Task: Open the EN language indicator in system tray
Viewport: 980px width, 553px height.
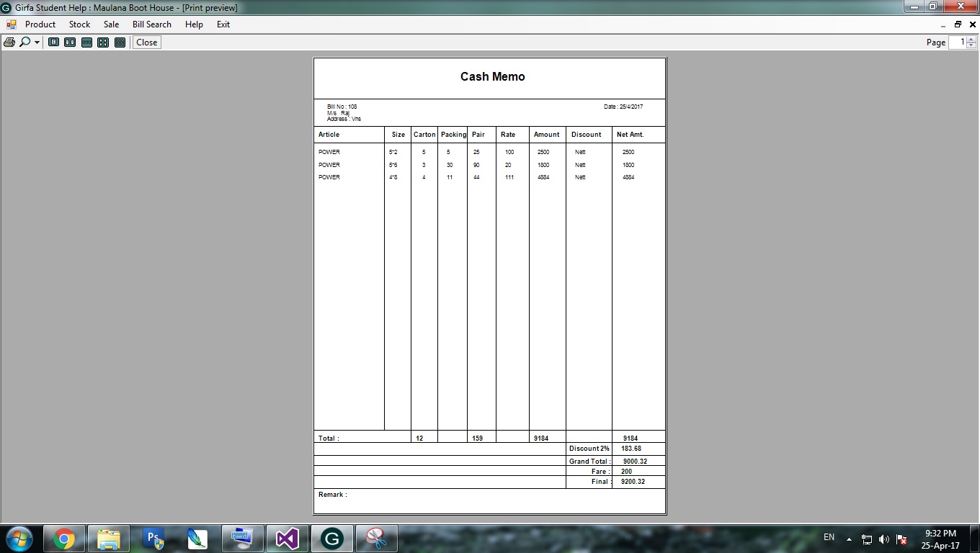Action: pos(829,538)
